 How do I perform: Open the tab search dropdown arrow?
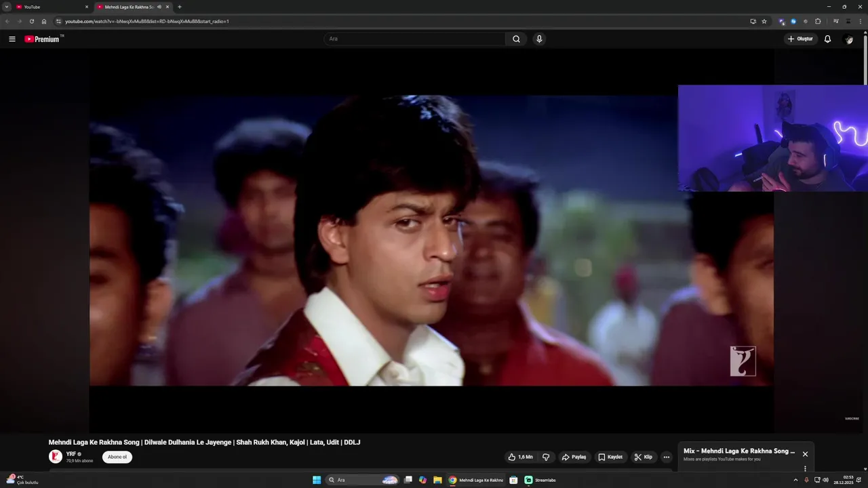[7, 7]
